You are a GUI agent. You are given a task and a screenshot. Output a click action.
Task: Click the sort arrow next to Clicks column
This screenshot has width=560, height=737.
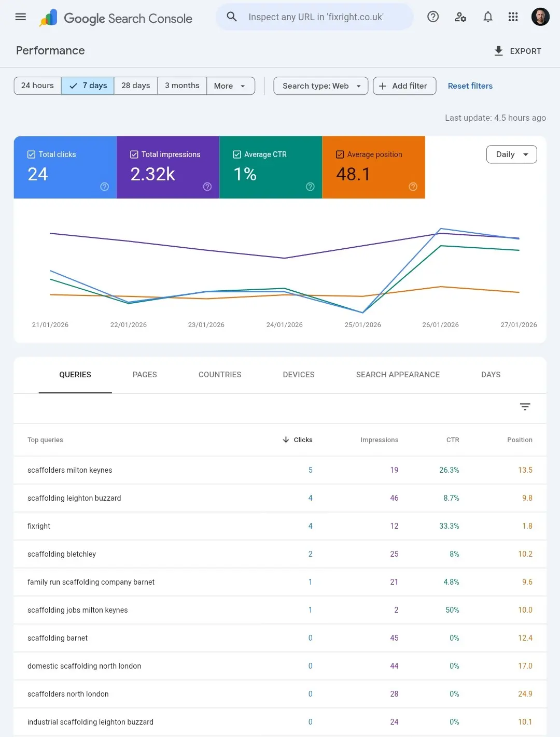[286, 440]
